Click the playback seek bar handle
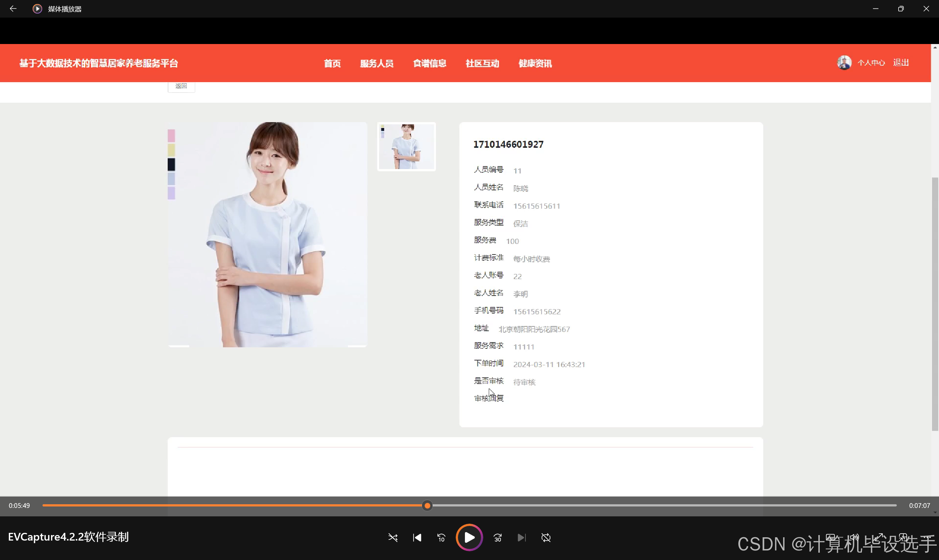 [x=427, y=505]
